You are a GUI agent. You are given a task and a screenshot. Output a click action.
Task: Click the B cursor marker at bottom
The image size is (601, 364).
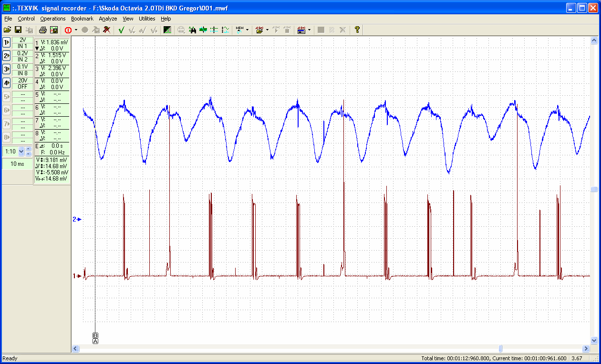tap(95, 335)
